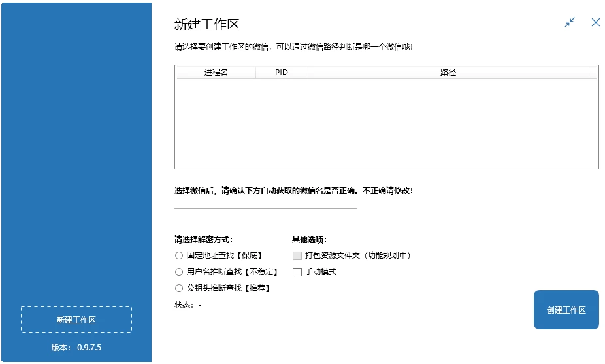Click the 路径 column header
Viewport: 605px width, 364px height.
(x=448, y=73)
